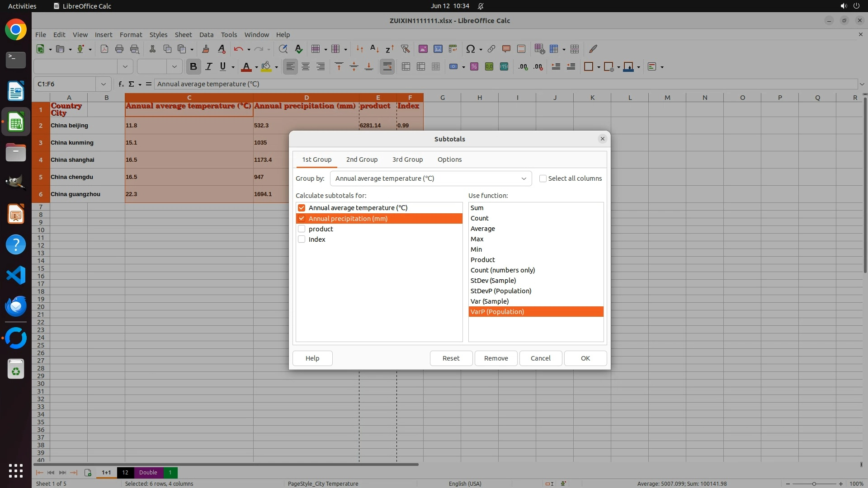Screen dimensions: 868x488
Task: Click the Remove button
Action: tap(496, 358)
